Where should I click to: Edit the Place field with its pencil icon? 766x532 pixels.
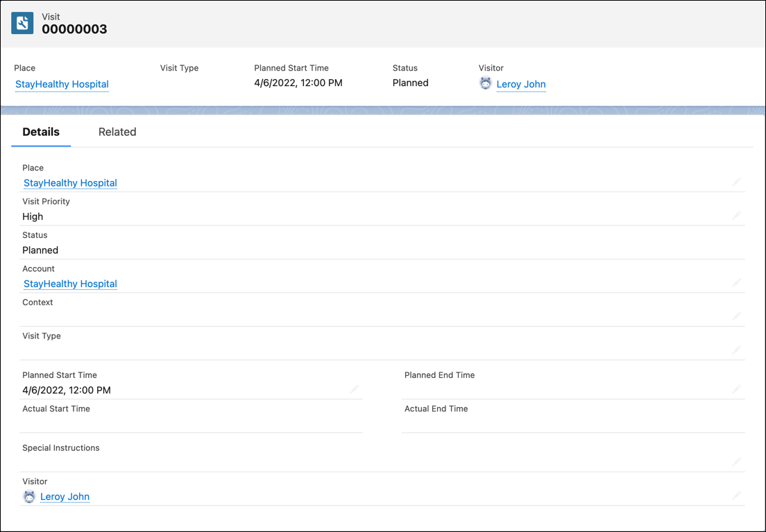[737, 182]
